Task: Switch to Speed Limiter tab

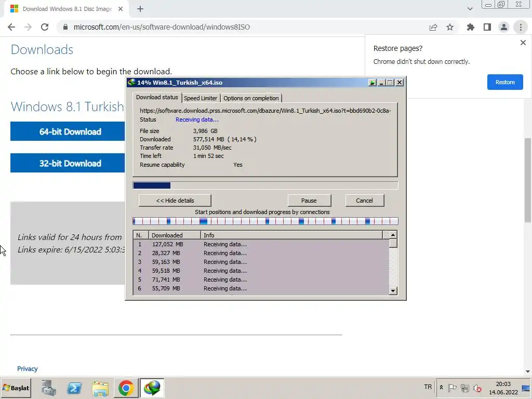Action: coord(201,98)
